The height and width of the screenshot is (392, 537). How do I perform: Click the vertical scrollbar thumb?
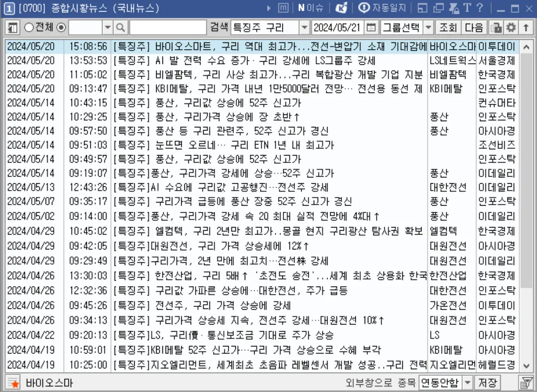[x=526, y=170]
